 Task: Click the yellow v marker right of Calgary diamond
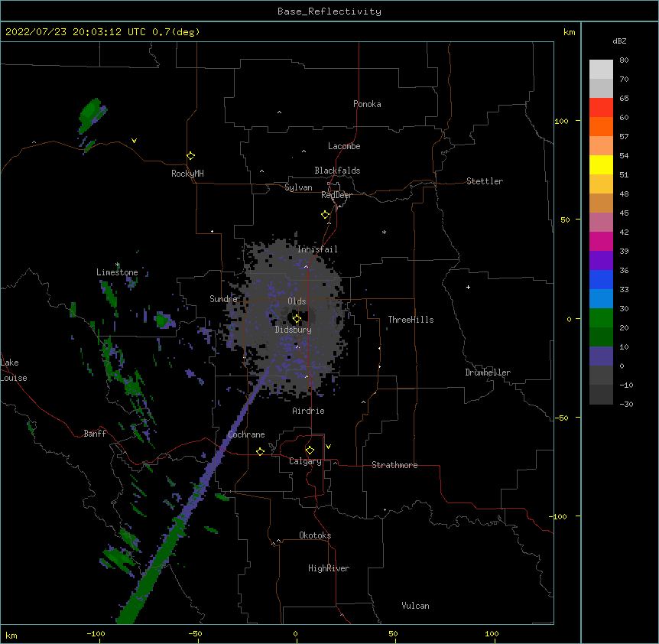[328, 447]
